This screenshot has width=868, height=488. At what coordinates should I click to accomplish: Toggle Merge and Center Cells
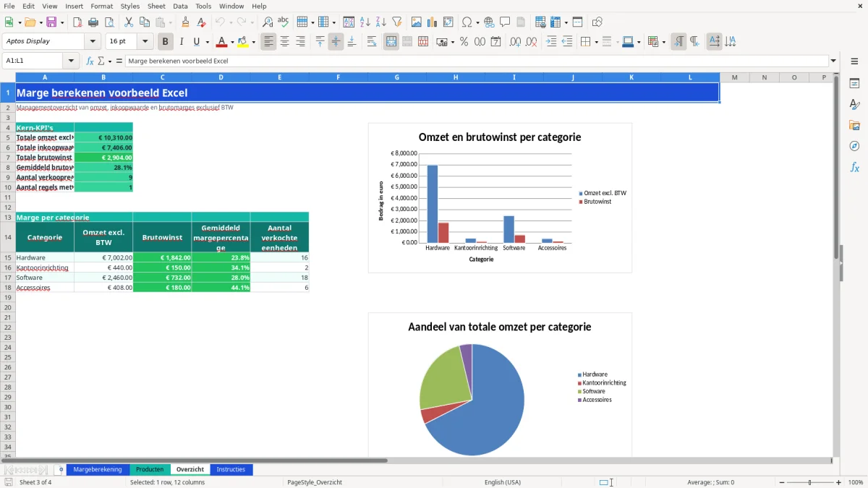(x=391, y=42)
